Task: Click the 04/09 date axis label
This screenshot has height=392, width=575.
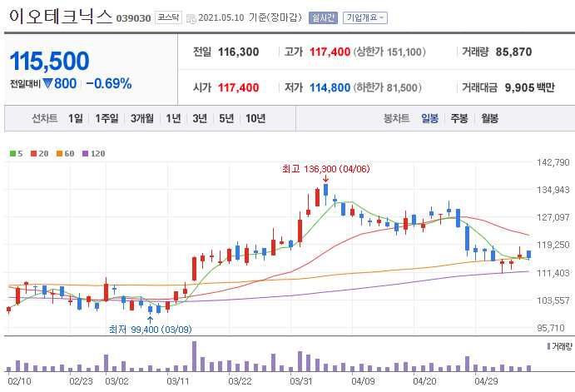Action: pyautogui.click(x=363, y=381)
